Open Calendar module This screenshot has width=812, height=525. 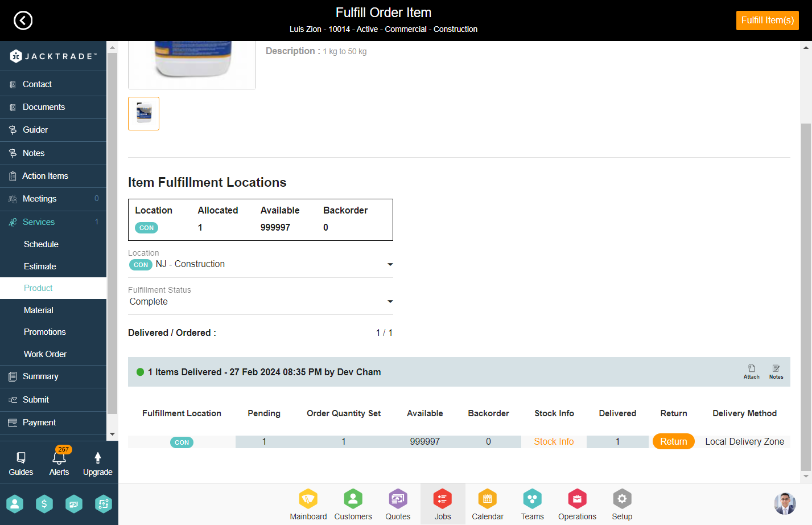488,505
